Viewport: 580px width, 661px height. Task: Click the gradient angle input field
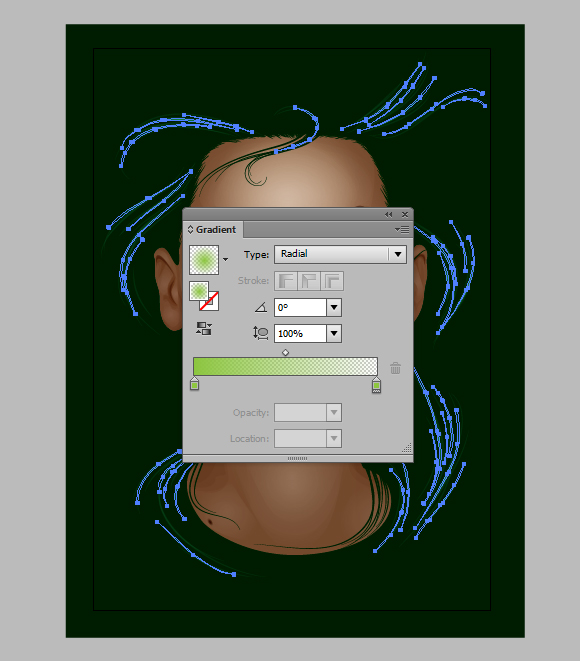(300, 307)
